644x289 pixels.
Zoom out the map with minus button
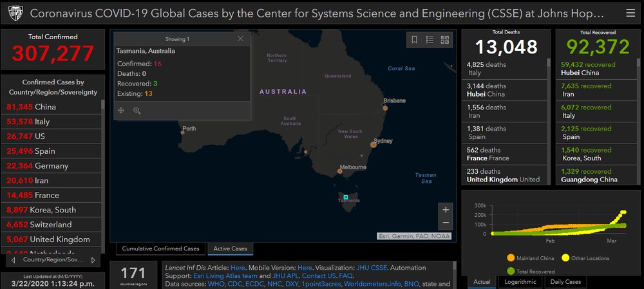coord(444,223)
